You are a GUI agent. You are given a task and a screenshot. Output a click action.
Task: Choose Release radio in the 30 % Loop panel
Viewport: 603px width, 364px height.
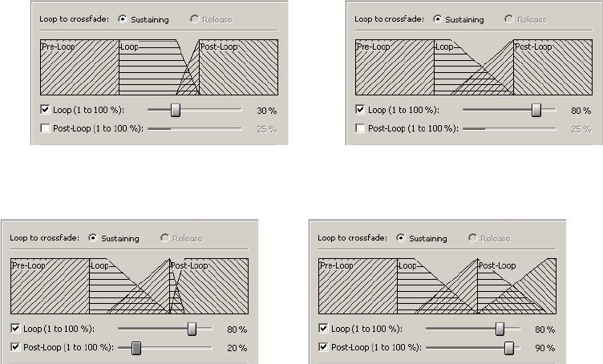tap(195, 20)
